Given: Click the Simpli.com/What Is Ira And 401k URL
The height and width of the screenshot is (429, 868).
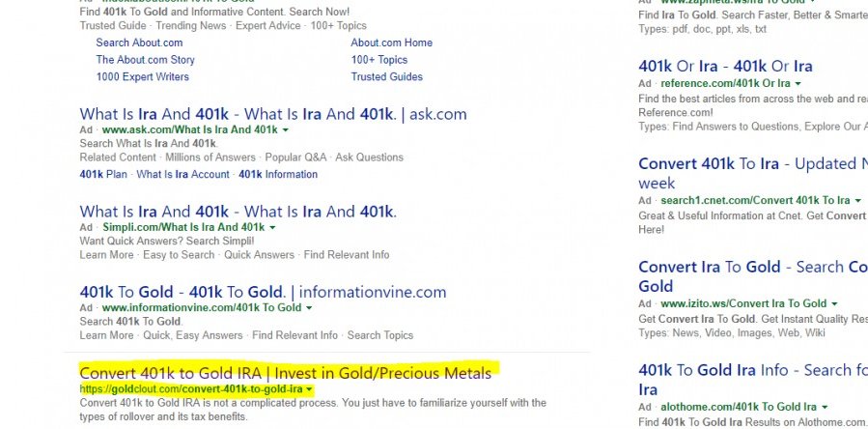Looking at the screenshot, I should point(183,227).
